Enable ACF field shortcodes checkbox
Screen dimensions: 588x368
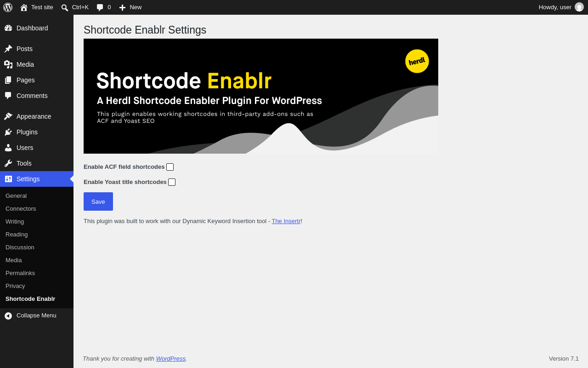coord(170,167)
